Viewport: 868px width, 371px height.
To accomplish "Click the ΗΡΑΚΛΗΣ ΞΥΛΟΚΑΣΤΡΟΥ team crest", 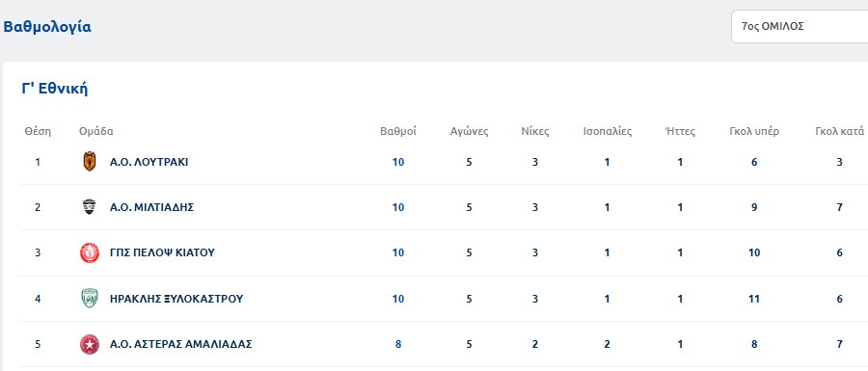I will point(89,299).
